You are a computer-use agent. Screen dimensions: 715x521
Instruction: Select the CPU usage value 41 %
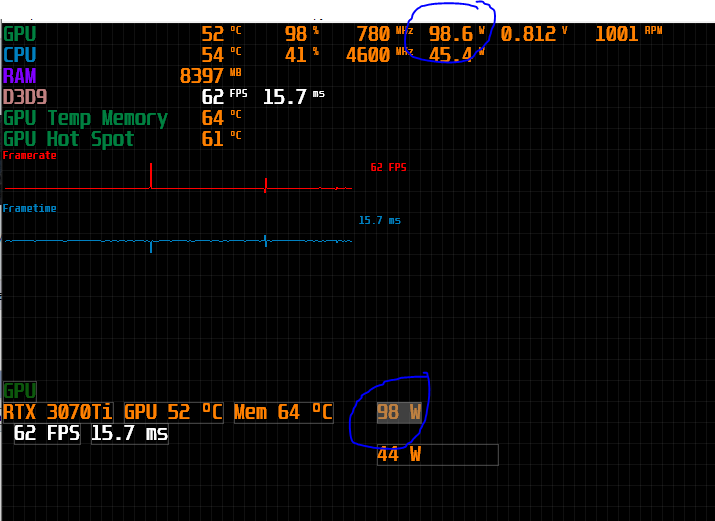point(301,55)
